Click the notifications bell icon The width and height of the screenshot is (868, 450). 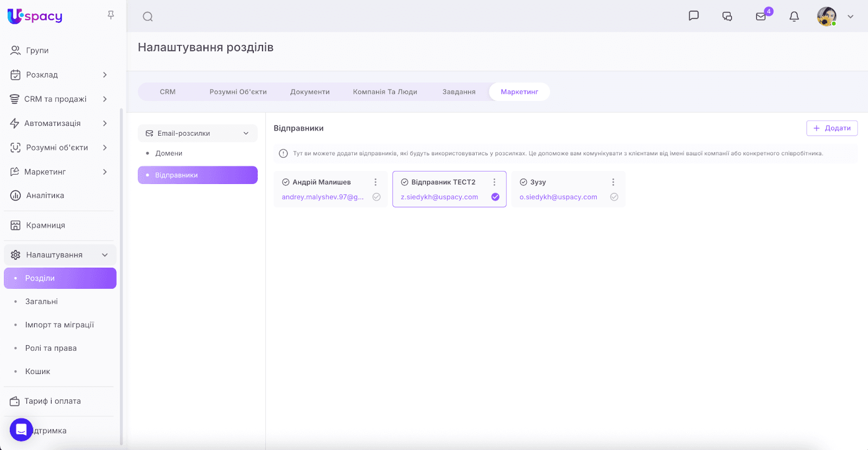[794, 16]
